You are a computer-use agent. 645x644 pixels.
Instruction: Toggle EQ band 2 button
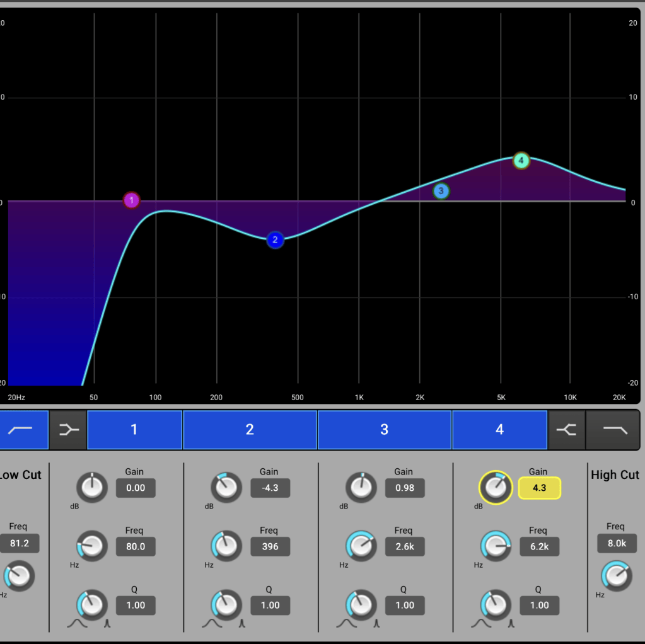[x=250, y=429]
